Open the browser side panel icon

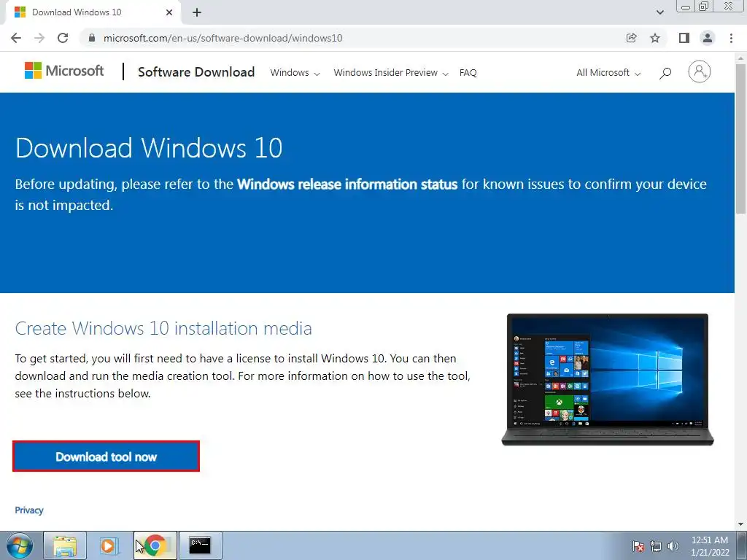[684, 38]
